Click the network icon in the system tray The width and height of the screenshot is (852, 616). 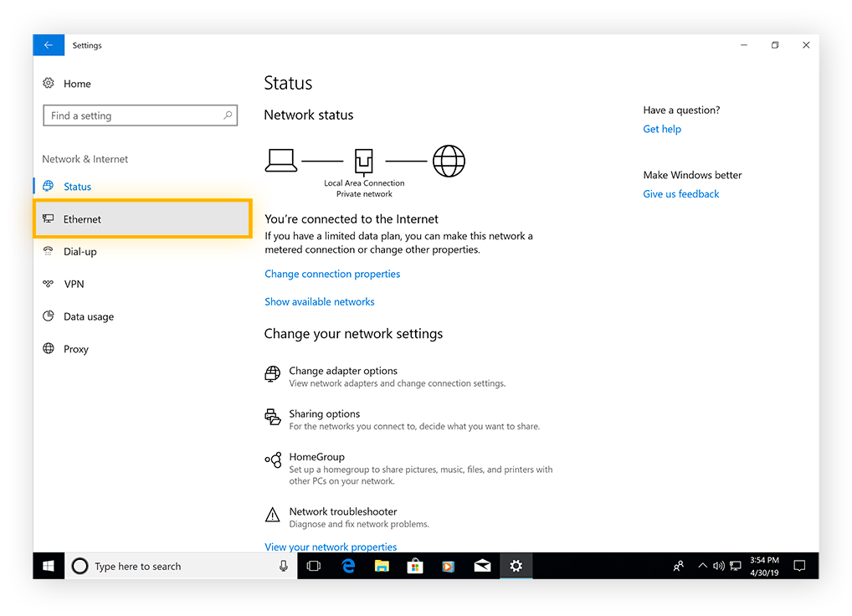pos(735,566)
